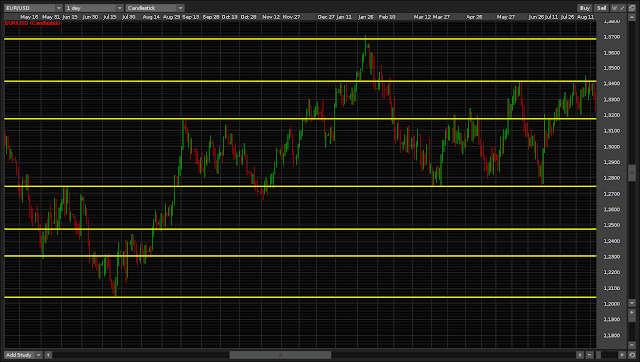The height and width of the screenshot is (362, 640).
Task: Click the price axis scroll up arrow
Action: click(632, 17)
